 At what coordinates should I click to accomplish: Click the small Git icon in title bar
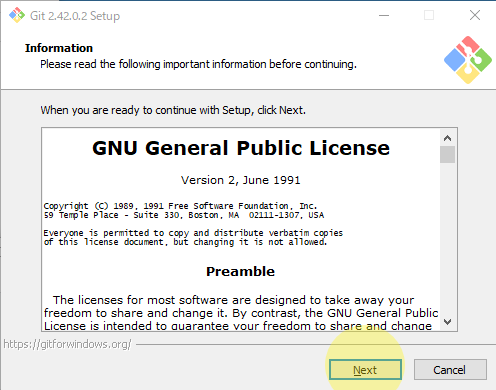(17, 15)
